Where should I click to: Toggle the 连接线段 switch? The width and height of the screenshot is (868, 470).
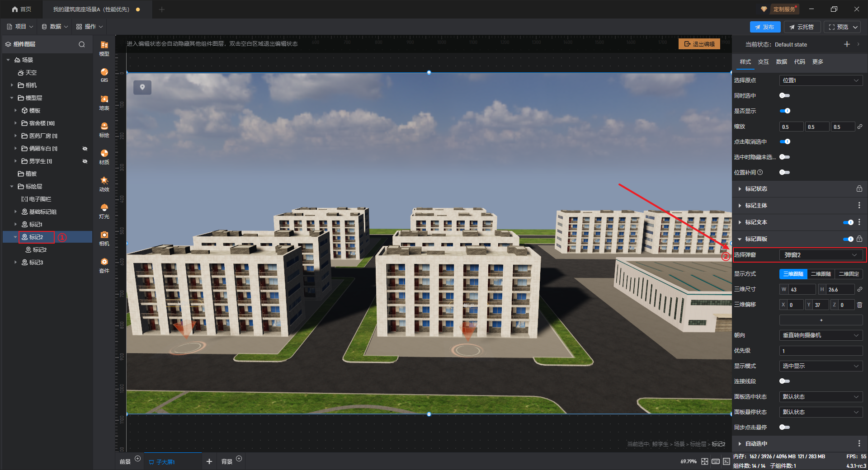[785, 381]
